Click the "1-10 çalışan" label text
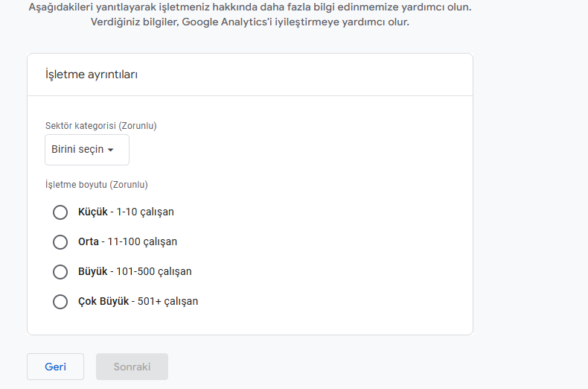 pos(145,212)
